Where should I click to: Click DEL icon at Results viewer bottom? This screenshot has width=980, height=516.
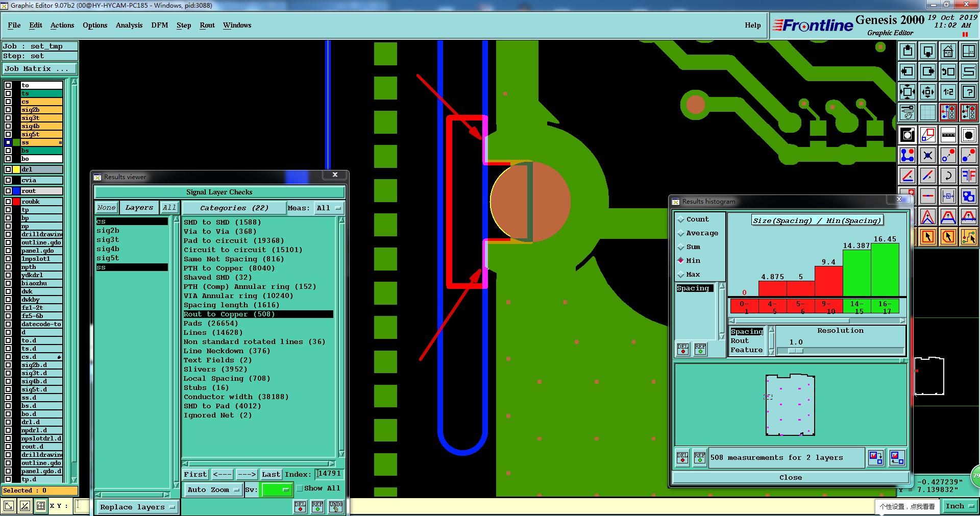point(300,507)
